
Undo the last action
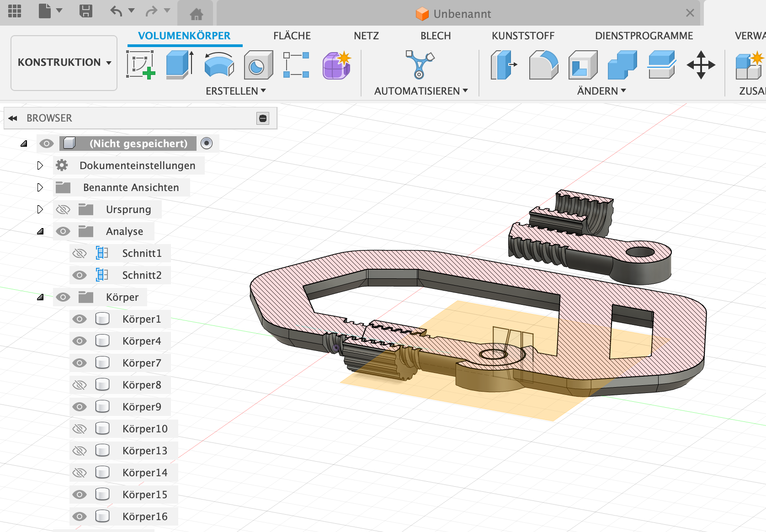point(117,11)
